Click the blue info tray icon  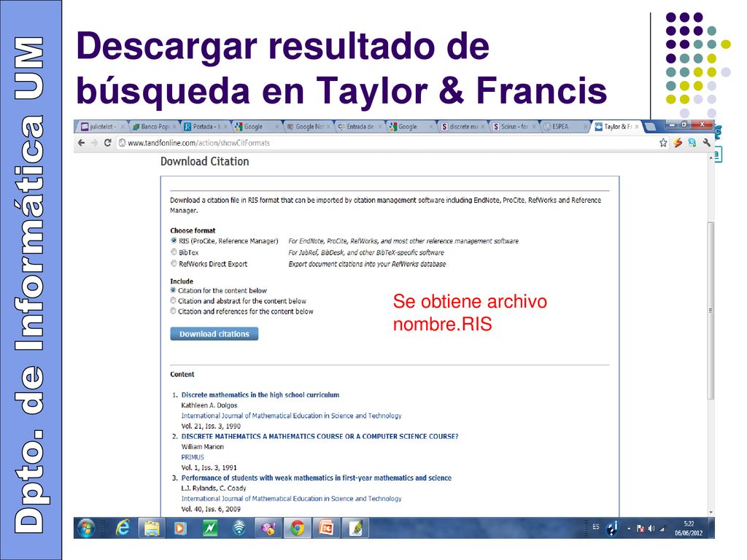point(612,528)
